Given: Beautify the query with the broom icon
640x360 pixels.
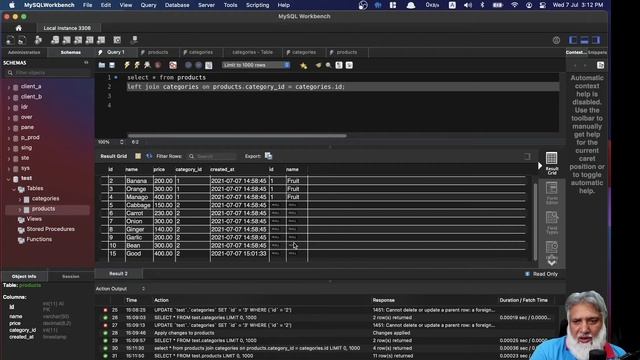Looking at the screenshot, I should pyautogui.click(x=318, y=65).
